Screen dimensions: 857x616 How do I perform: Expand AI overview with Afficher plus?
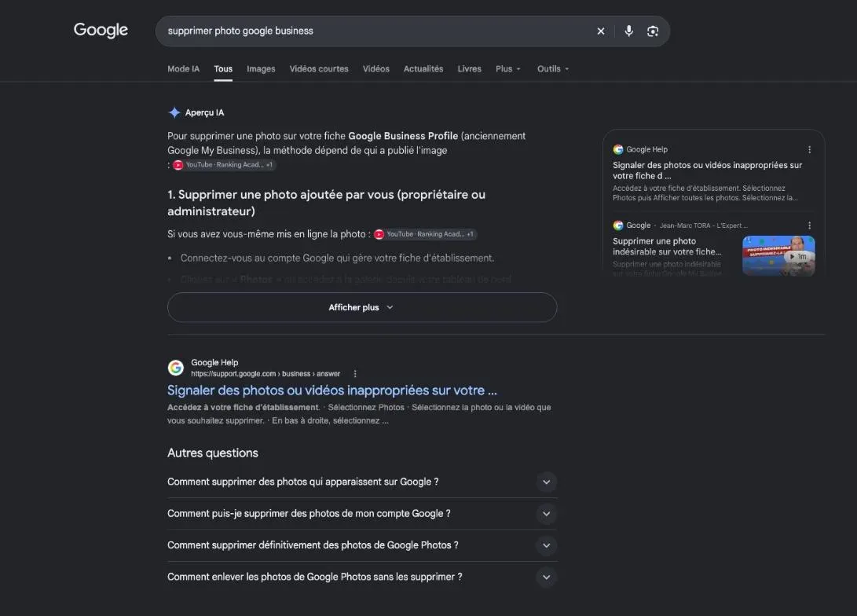pyautogui.click(x=362, y=307)
